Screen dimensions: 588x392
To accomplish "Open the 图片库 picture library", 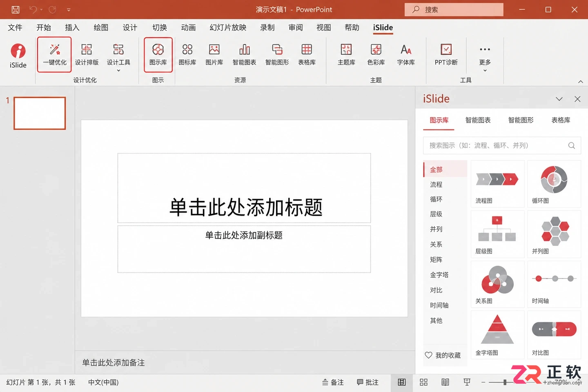I will pyautogui.click(x=214, y=55).
